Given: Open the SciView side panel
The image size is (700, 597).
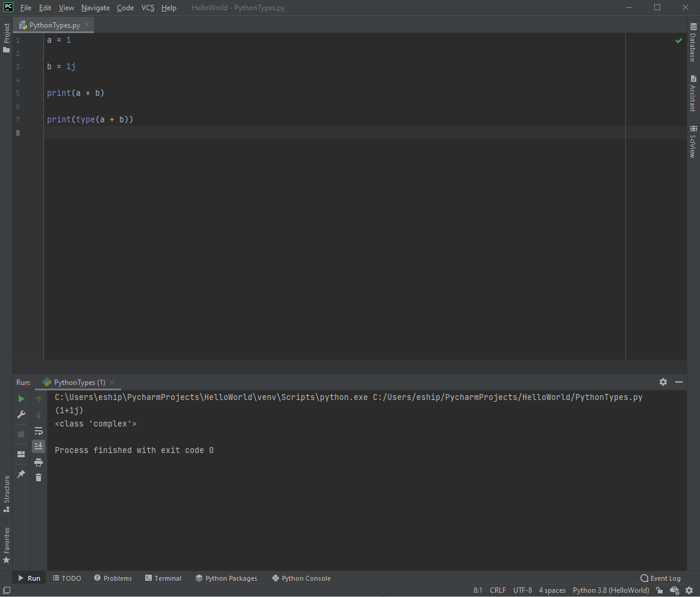Looking at the screenshot, I should coord(693,142).
